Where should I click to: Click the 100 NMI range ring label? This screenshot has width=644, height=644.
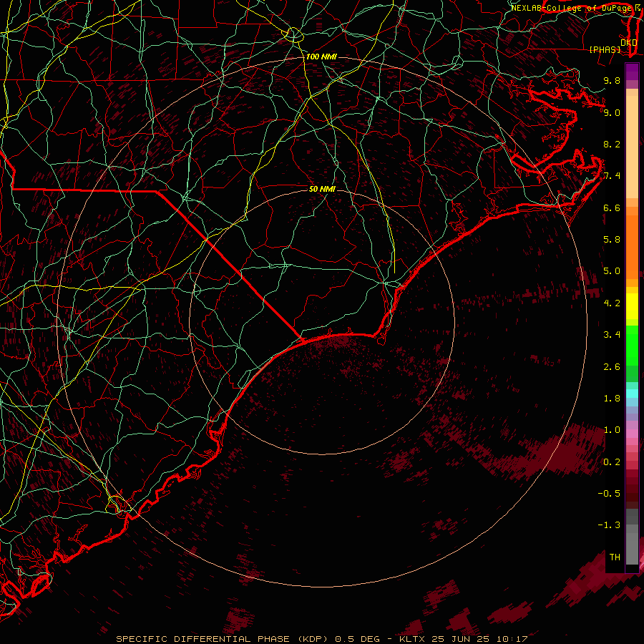321,57
